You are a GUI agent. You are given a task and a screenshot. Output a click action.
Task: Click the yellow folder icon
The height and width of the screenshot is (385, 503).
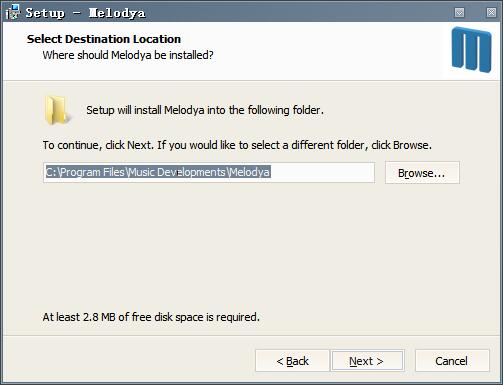57,110
